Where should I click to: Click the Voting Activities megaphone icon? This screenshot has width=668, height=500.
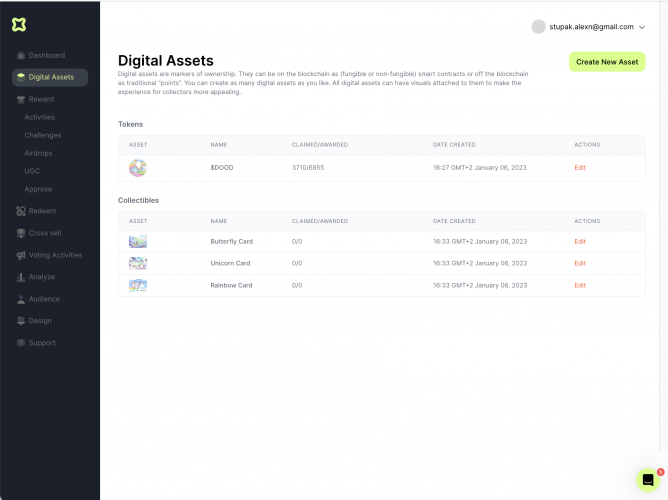coord(20,255)
